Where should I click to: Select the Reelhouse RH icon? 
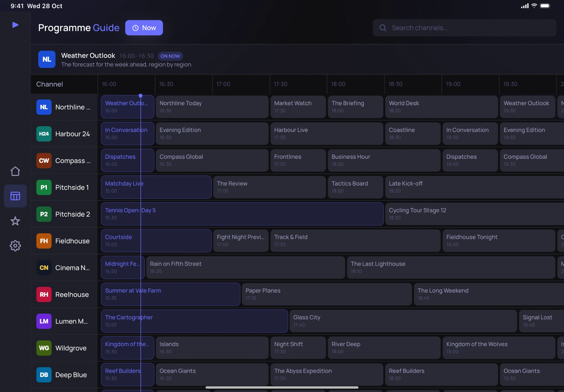(44, 294)
